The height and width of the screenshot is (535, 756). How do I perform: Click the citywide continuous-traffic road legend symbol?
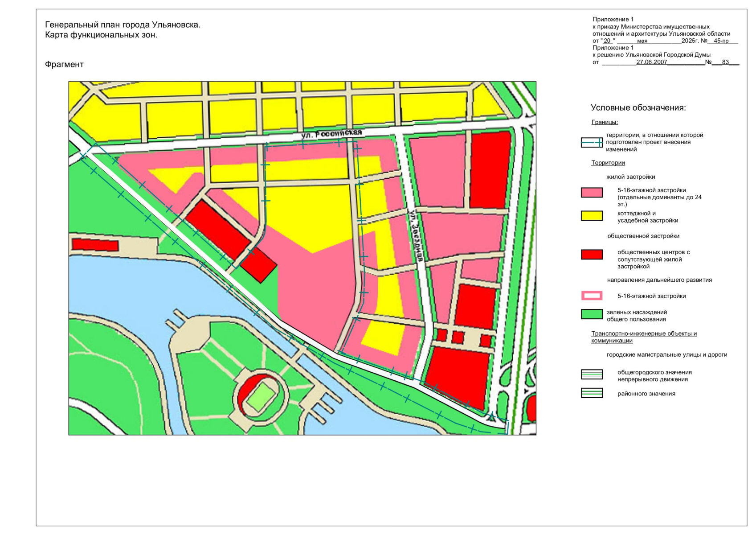point(592,374)
